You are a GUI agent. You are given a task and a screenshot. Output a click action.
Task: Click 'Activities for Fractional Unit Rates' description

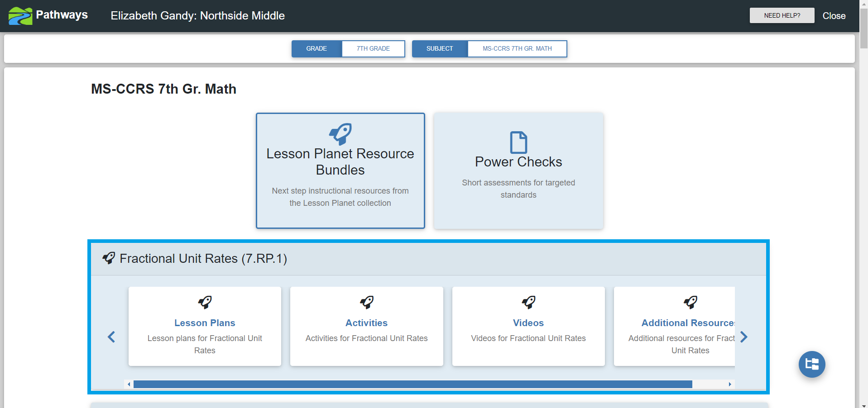(367, 338)
